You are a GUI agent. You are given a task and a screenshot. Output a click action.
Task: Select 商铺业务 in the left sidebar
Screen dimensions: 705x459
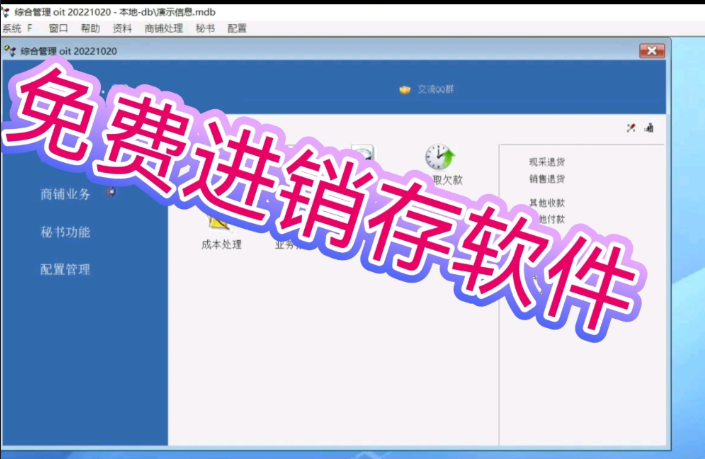click(x=65, y=194)
